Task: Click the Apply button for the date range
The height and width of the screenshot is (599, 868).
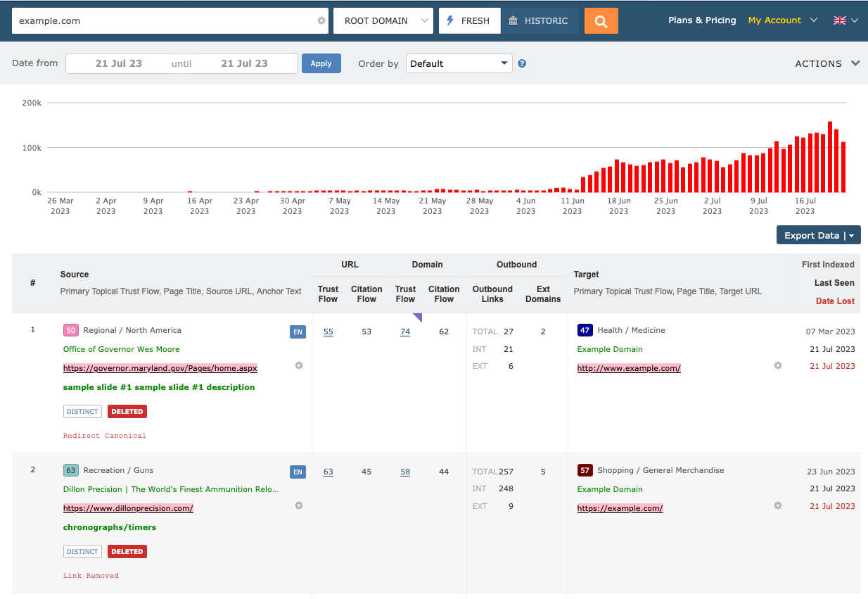Action: pos(321,63)
